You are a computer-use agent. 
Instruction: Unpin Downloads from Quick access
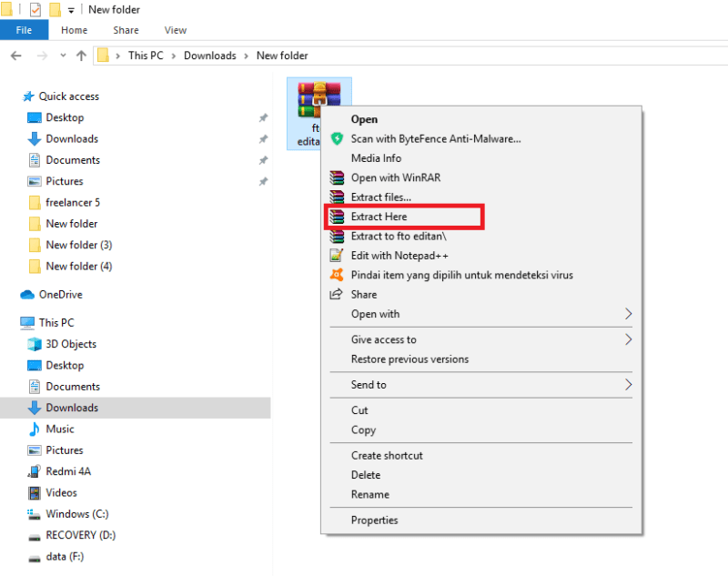coord(263,139)
